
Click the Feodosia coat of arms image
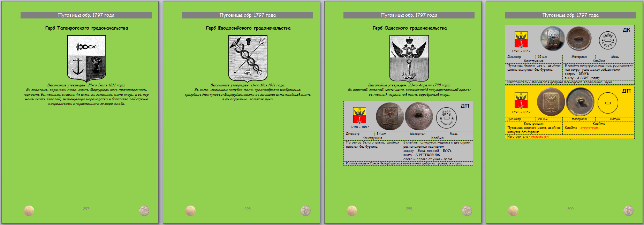[248, 58]
